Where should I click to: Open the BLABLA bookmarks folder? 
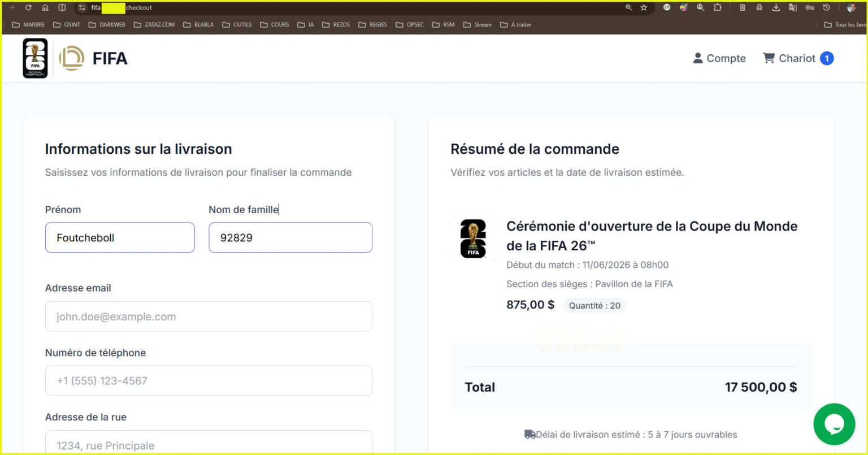(x=198, y=25)
